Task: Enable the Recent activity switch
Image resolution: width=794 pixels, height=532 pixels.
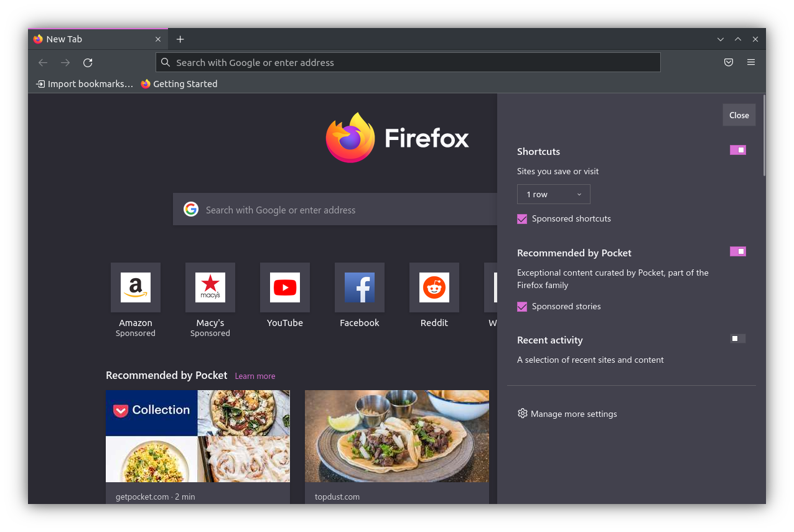Action: point(738,338)
